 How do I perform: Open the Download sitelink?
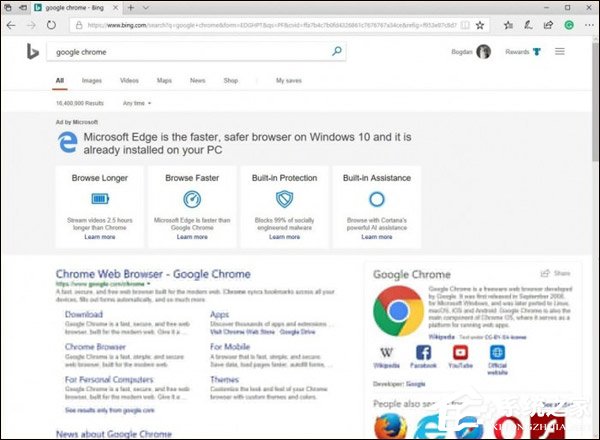point(84,314)
